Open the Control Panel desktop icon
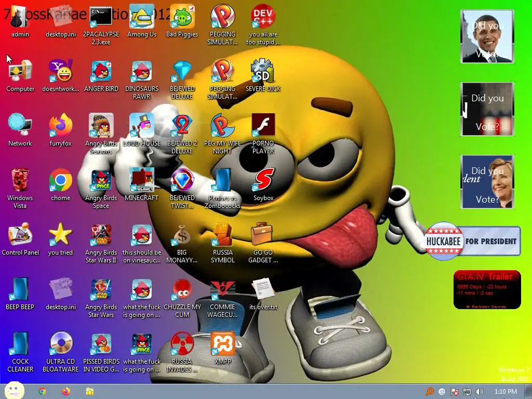 click(x=20, y=234)
